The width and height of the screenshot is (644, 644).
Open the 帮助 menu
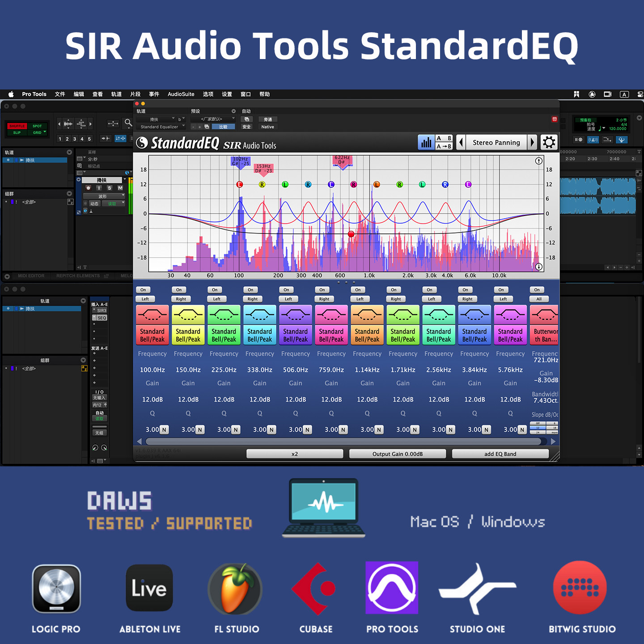pos(264,94)
